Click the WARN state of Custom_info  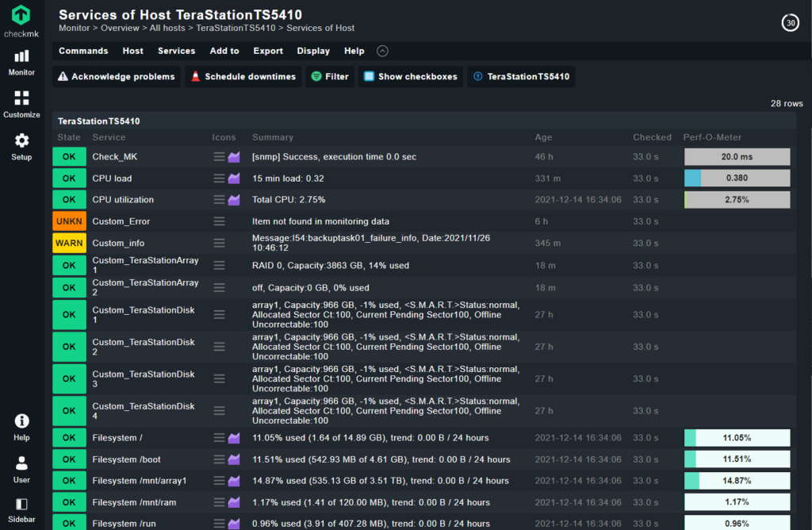pyautogui.click(x=69, y=243)
